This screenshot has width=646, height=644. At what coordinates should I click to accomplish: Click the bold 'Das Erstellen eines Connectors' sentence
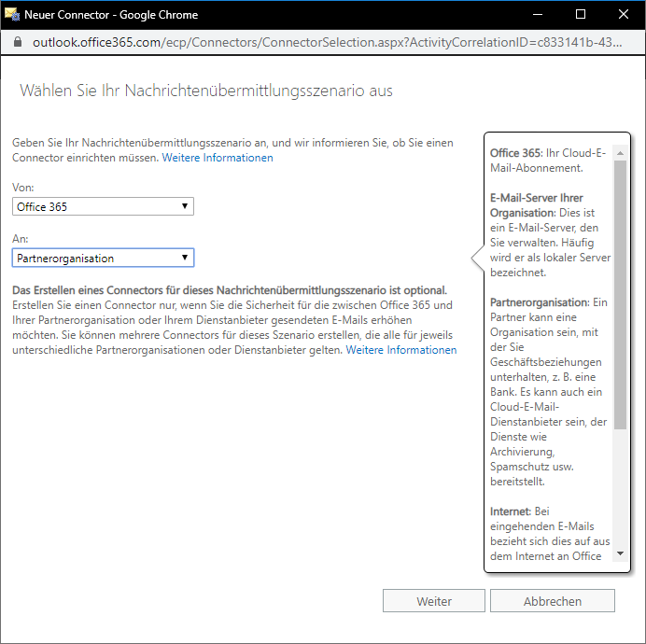point(230,290)
